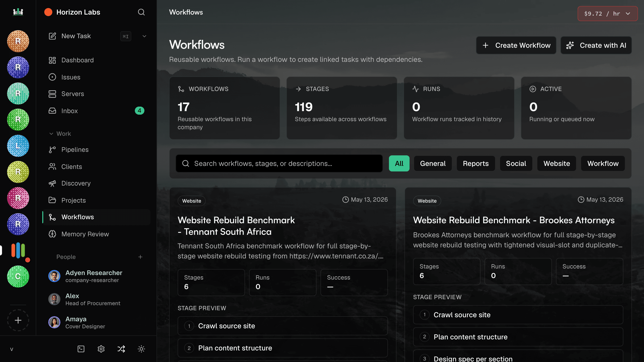Click the Website tag on Brookes card
This screenshot has height=362, width=644.
click(427, 201)
